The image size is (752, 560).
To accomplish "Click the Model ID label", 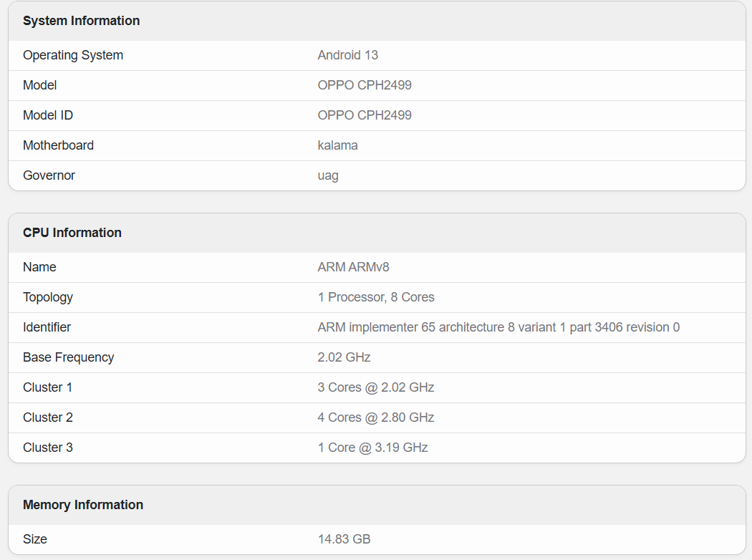I will 48,115.
